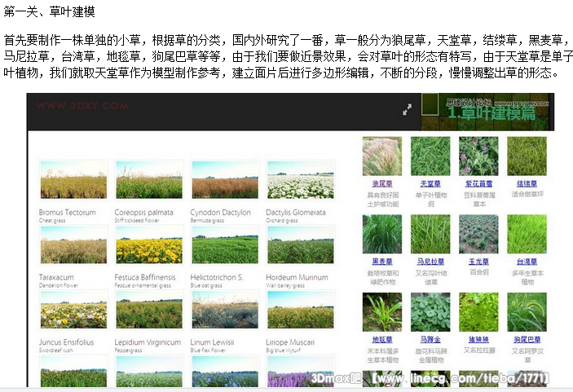The height and width of the screenshot is (392, 573).
Task: Open the 马尼拉草 link
Action: pyautogui.click(x=430, y=262)
